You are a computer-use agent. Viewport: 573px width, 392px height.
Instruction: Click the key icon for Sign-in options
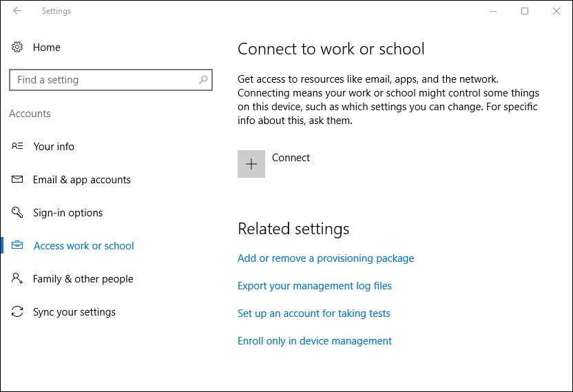point(17,212)
